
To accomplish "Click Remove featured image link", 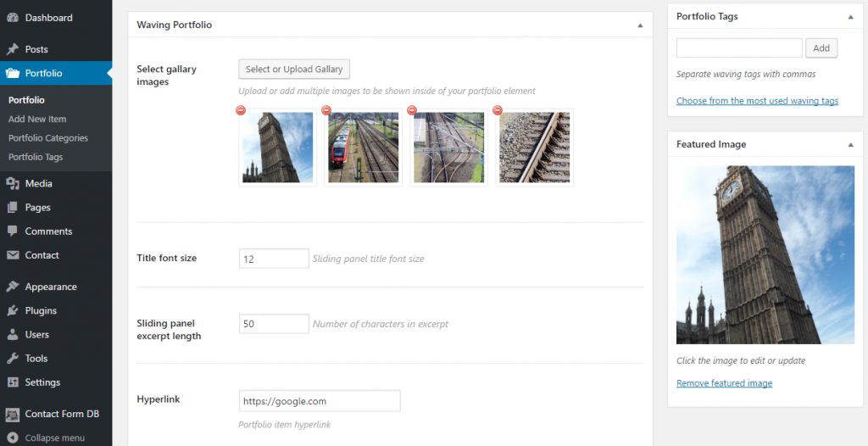I will (724, 383).
